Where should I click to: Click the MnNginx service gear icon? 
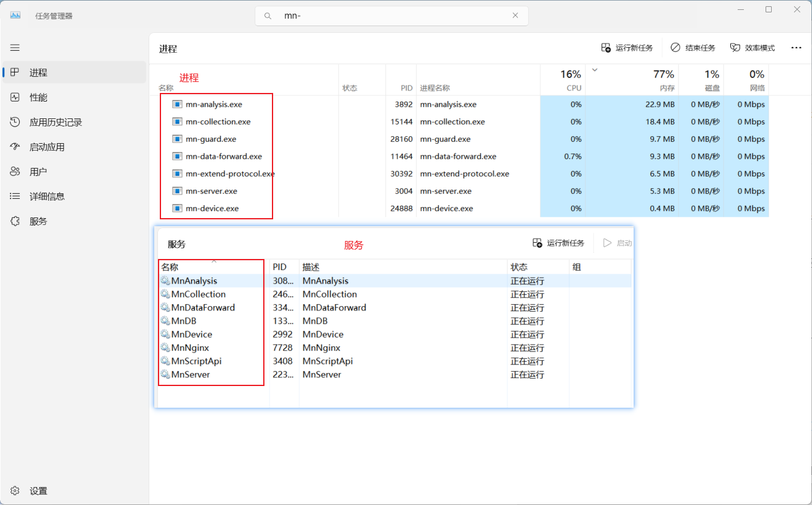tap(165, 348)
